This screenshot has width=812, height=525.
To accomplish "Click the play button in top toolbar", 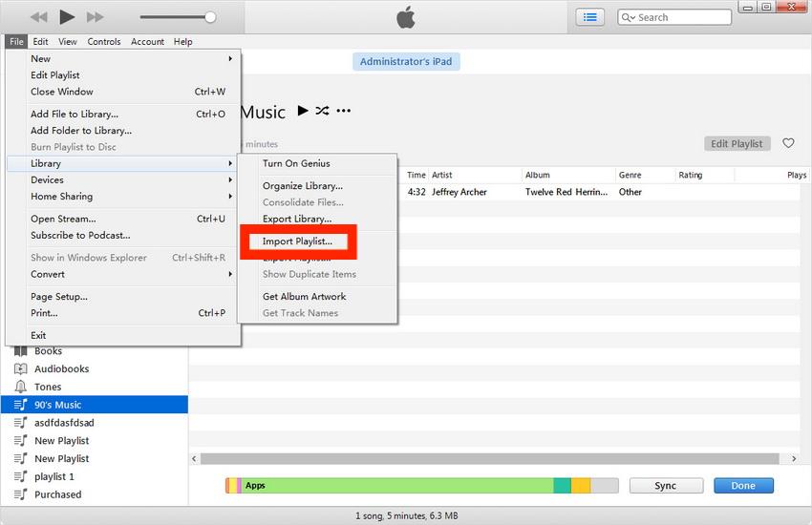I will (x=67, y=17).
